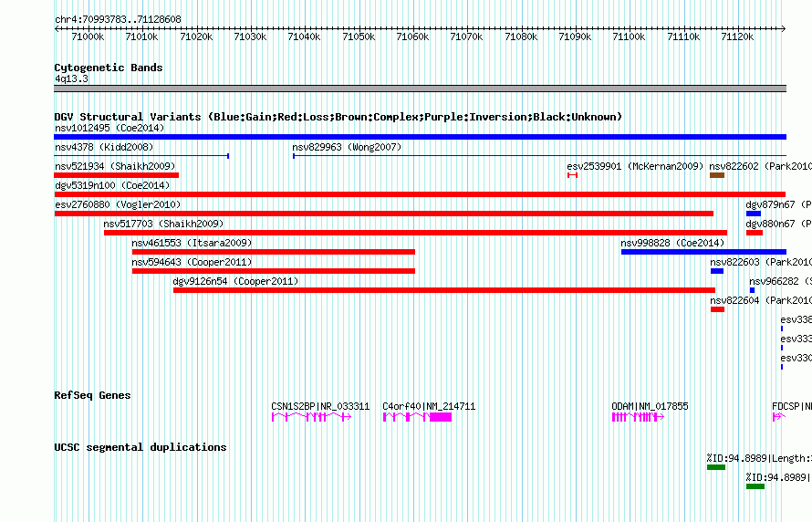Open the nsv998828 (Coe2014) label link
This screenshot has width=812, height=522.
672,243
